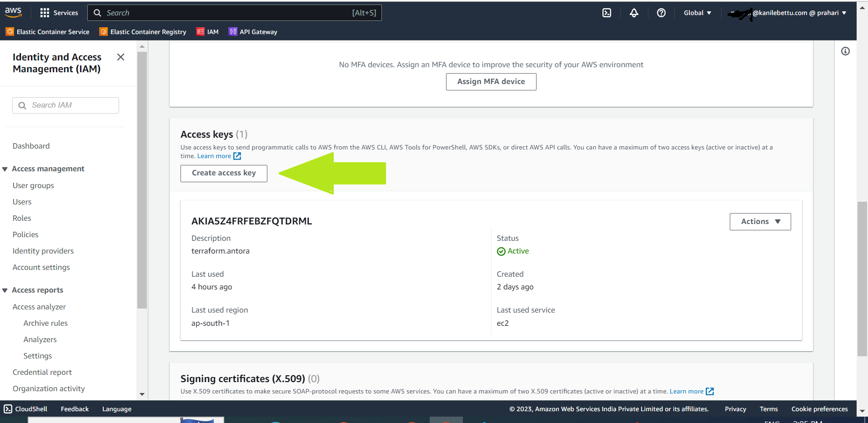
Task: Open Analyzers in sidebar
Action: [40, 339]
